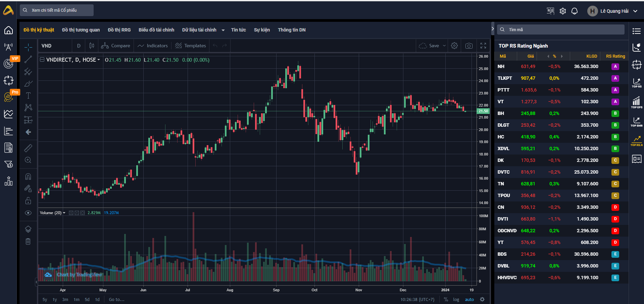This screenshot has width=644, height=304.
Task: Sort percent column right arrow
Action: [x=561, y=56]
